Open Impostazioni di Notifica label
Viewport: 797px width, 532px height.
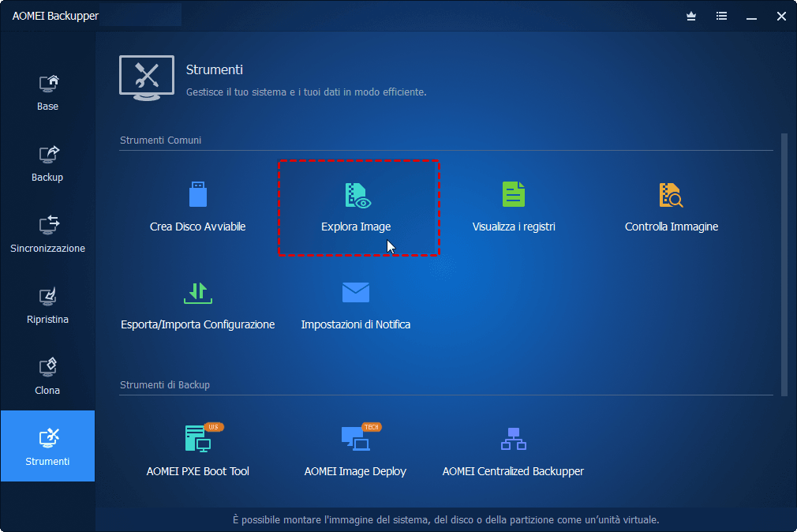pos(356,324)
